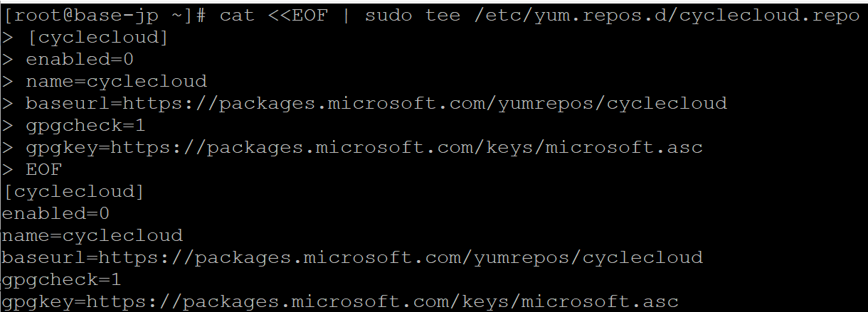This screenshot has height=312, width=868.
Task: Click [cyclecloud] in the tee output
Action: 73,191
